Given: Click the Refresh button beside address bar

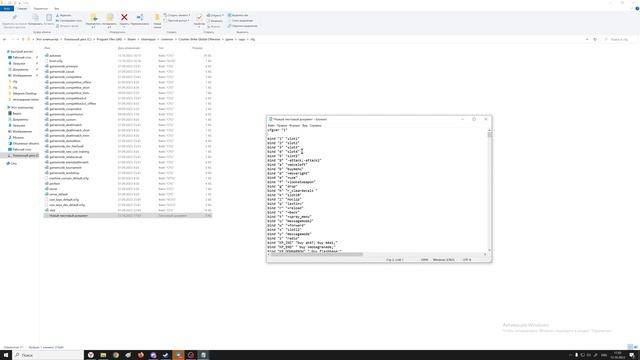Looking at the screenshot, I should 595,39.
